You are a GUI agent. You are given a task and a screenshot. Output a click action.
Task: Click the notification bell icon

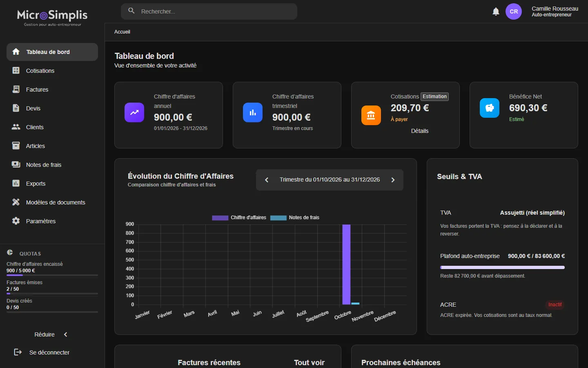click(496, 11)
